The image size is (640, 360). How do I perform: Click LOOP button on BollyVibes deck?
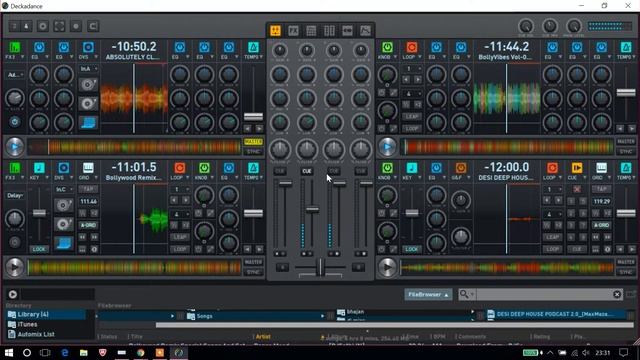(x=411, y=129)
